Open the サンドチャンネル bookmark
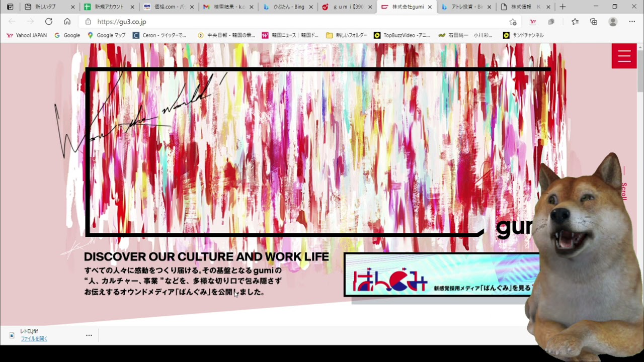 523,35
